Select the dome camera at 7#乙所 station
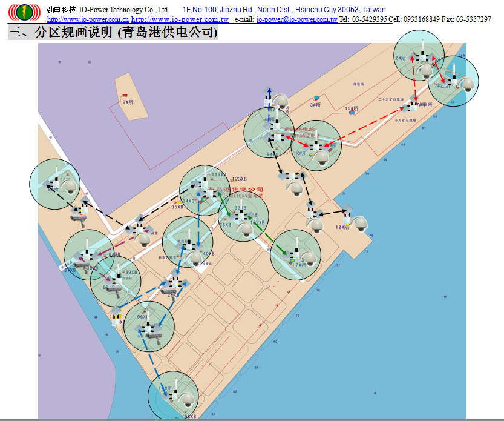 [x=466, y=84]
